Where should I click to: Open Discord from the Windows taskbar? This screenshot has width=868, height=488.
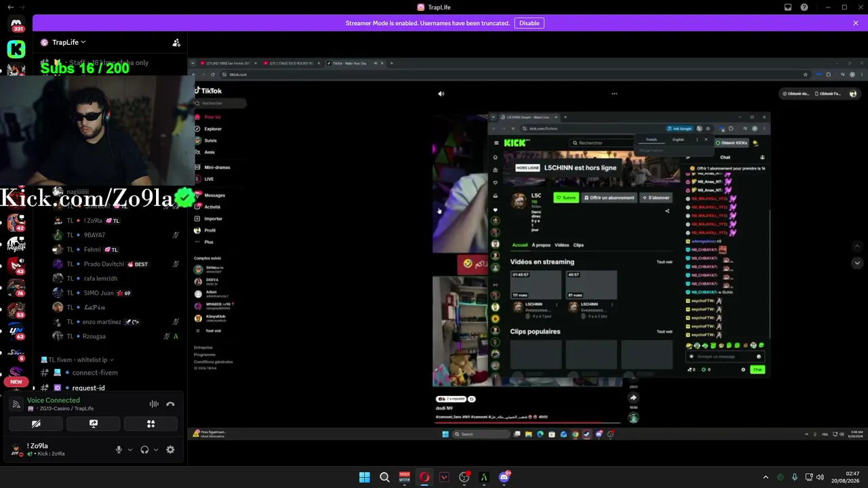click(x=505, y=477)
